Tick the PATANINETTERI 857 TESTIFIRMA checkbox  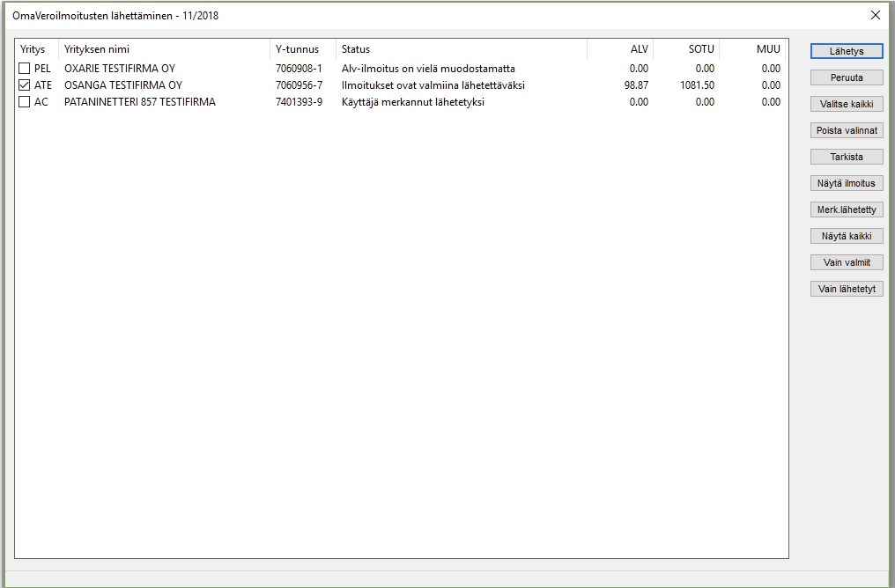coord(25,102)
